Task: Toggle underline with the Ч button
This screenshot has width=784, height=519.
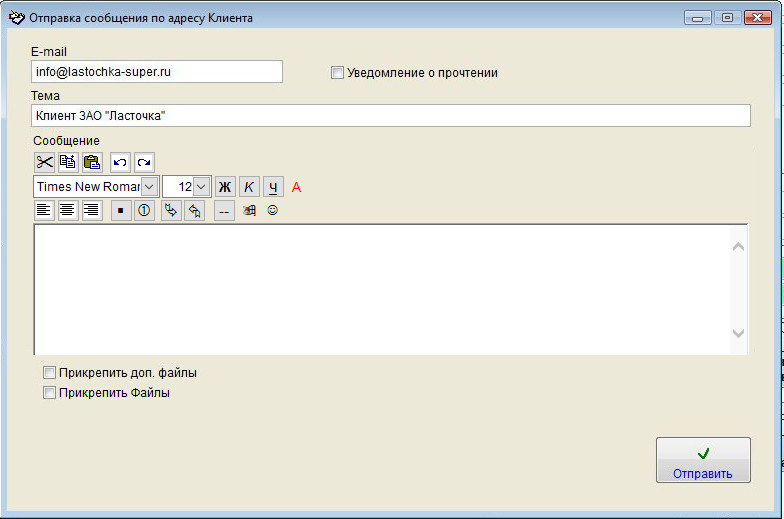Action: (273, 187)
